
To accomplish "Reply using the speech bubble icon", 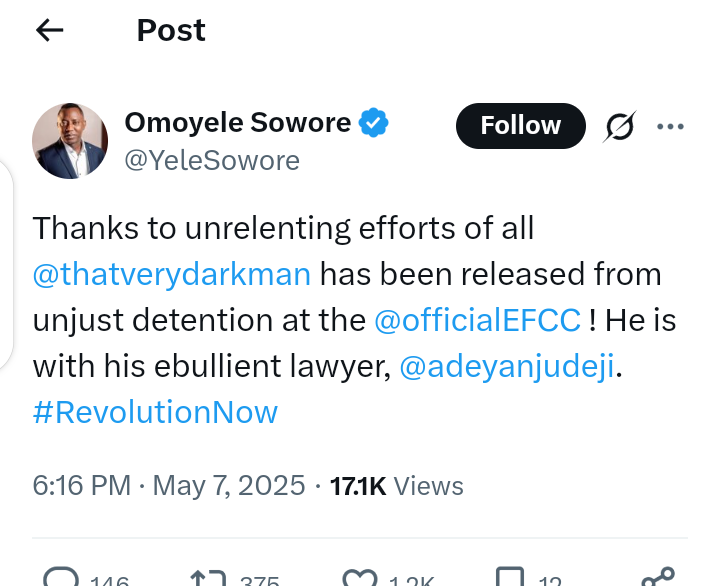I will pos(62,577).
